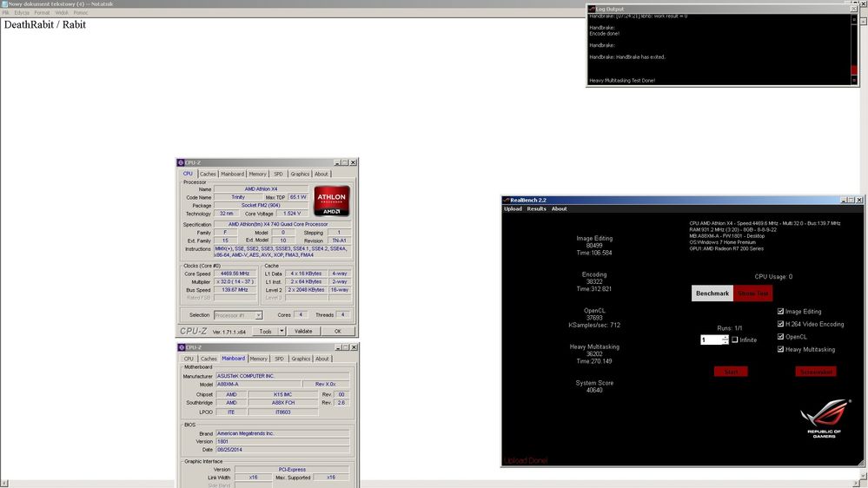Toggle the Image Editing test checkbox
868x488 pixels.
click(x=780, y=312)
